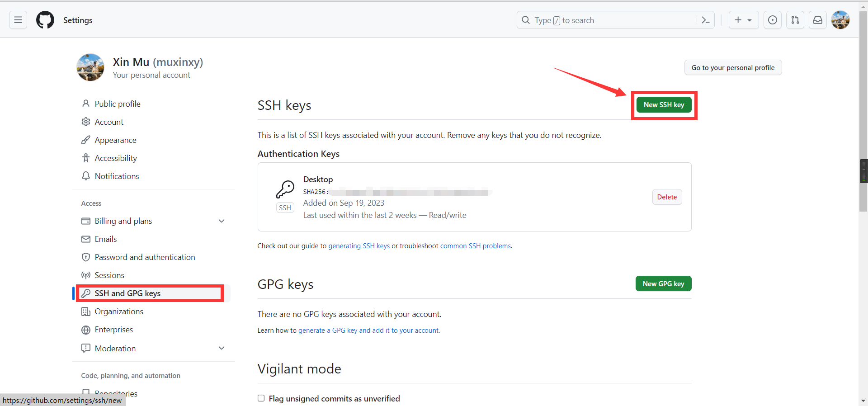868x406 pixels.
Task: Open the notifications inbox icon
Action: (818, 20)
